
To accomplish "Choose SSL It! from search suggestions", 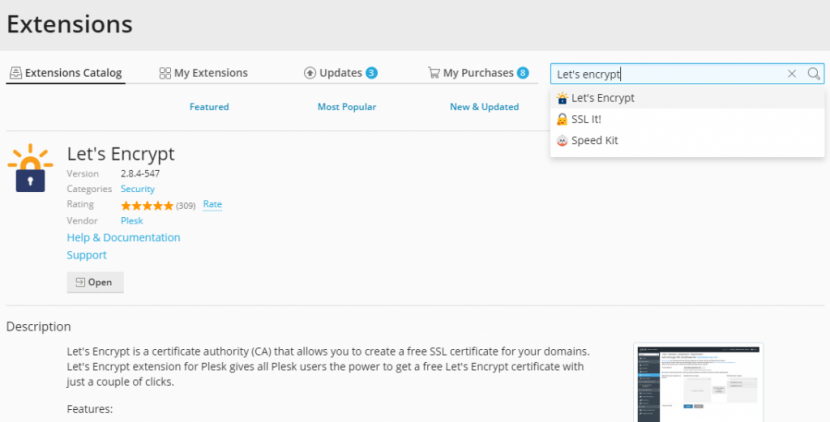I will [687, 119].
